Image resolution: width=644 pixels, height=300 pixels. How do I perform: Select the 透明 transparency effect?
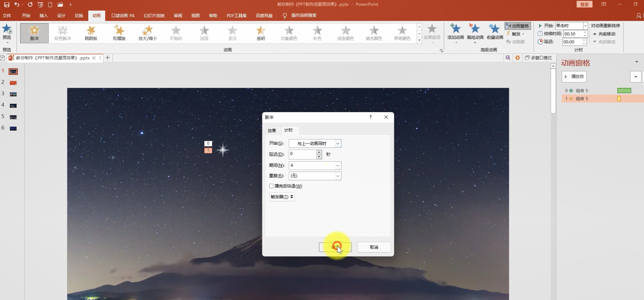coord(261,33)
